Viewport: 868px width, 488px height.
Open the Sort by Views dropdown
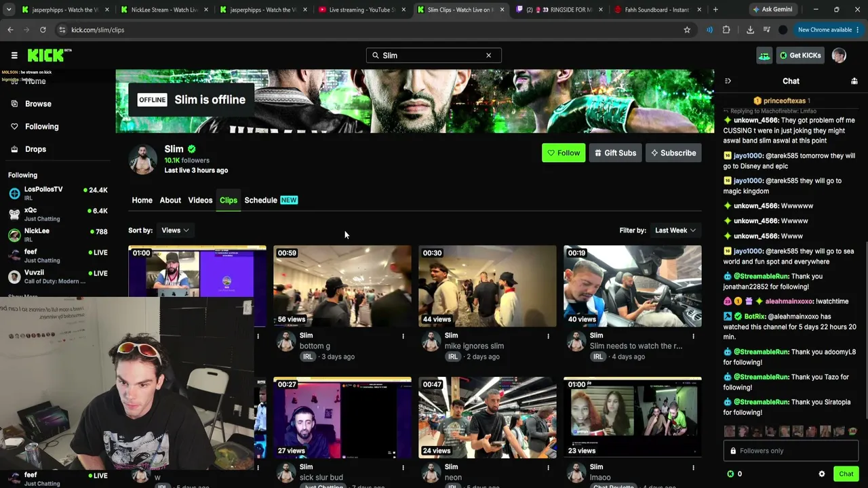point(175,230)
